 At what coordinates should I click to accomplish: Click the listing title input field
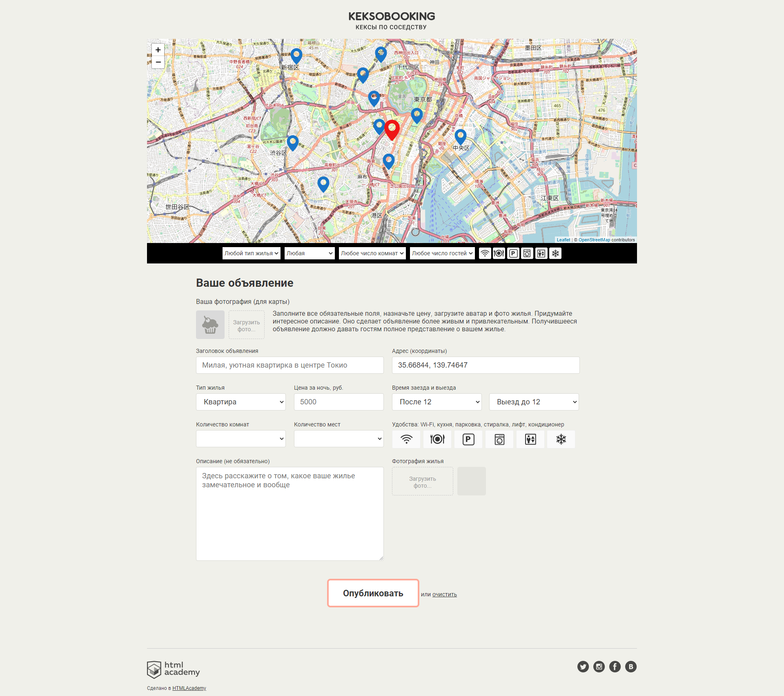click(x=290, y=365)
